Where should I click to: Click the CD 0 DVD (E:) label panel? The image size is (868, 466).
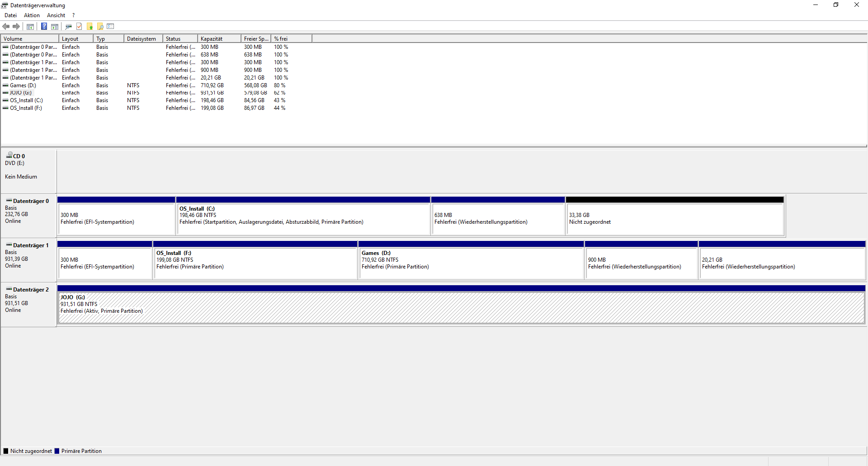pos(28,171)
